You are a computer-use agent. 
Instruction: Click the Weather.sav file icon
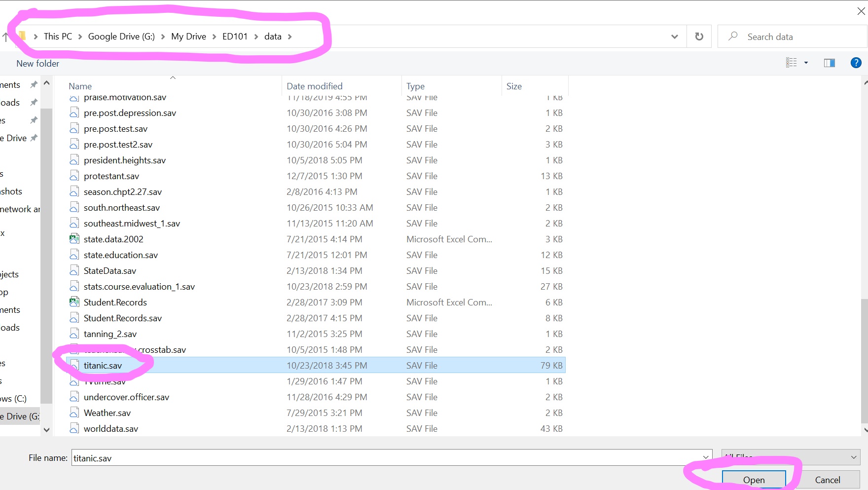click(x=74, y=413)
